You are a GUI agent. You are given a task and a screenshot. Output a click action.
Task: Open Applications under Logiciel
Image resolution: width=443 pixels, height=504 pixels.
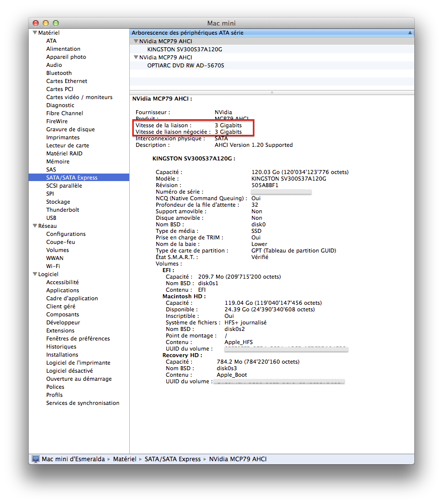point(62,290)
